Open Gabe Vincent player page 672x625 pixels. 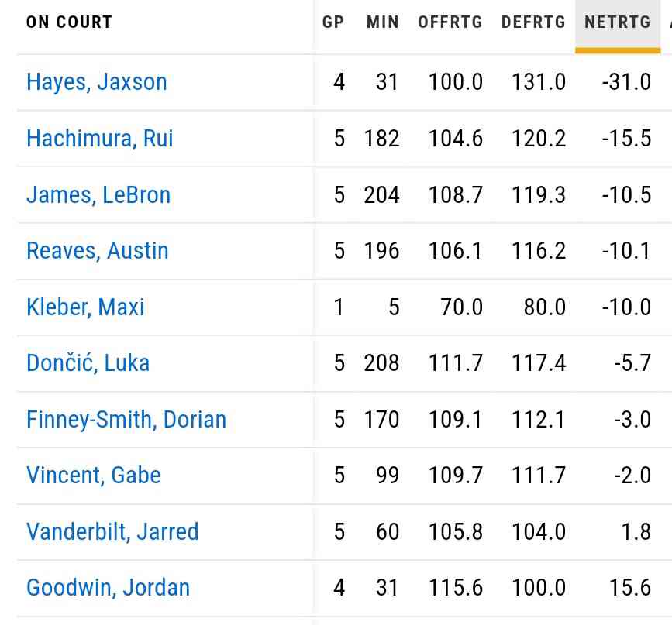pos(94,476)
